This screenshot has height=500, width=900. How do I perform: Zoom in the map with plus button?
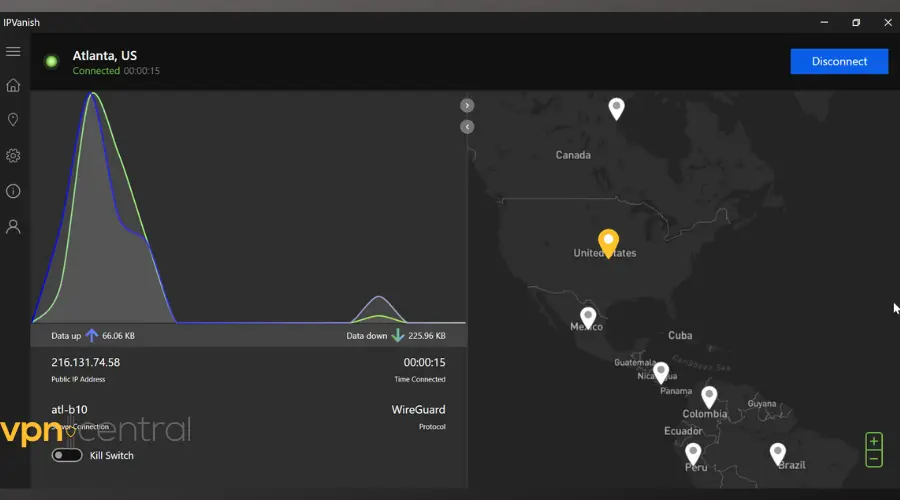[874, 441]
